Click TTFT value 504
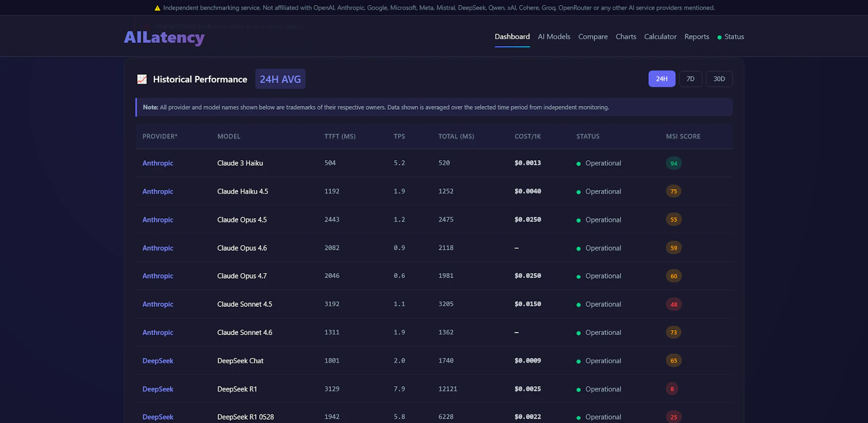 pos(330,163)
